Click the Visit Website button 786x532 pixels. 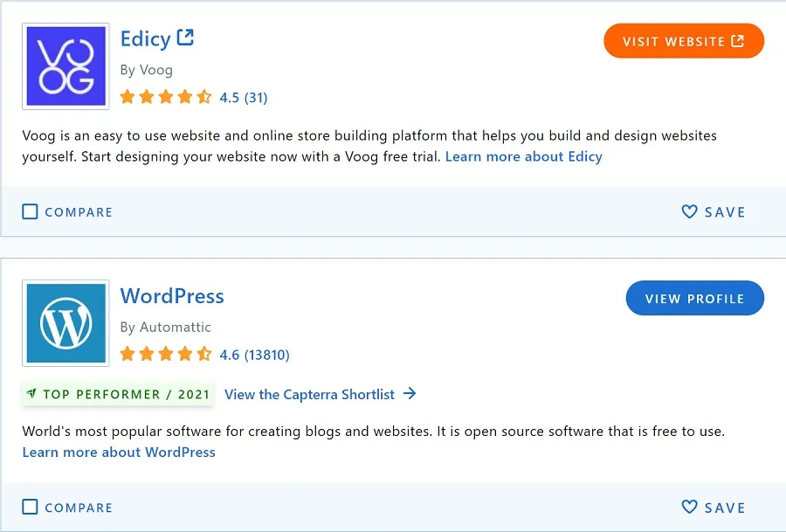684,41
